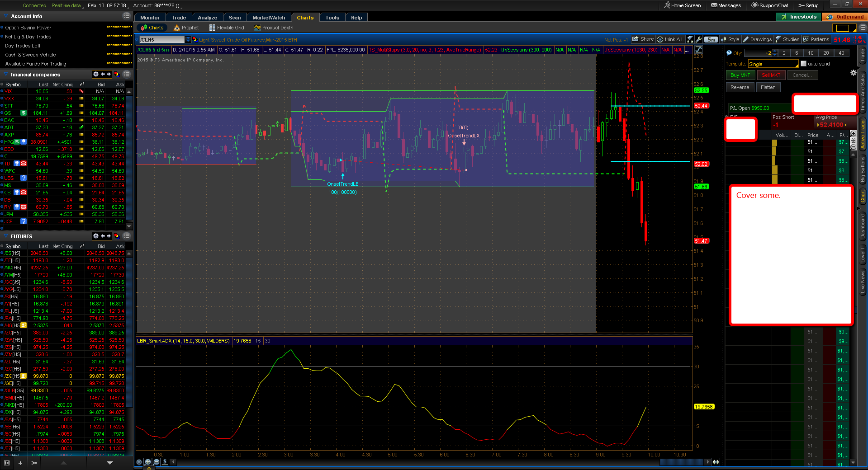Switch to the Monitor tab
The height and width of the screenshot is (470, 868).
(150, 18)
